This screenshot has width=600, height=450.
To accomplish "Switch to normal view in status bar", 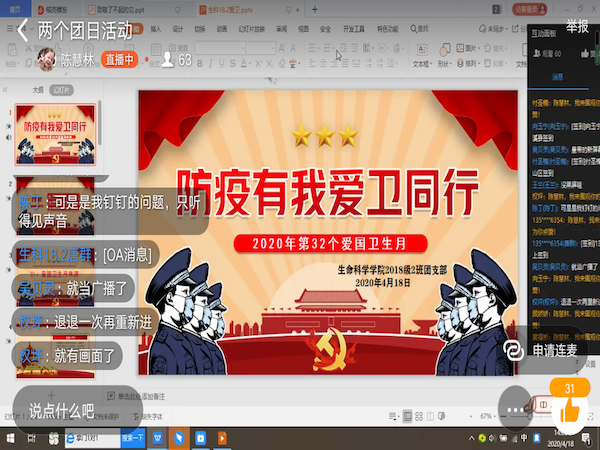I will click(x=408, y=416).
